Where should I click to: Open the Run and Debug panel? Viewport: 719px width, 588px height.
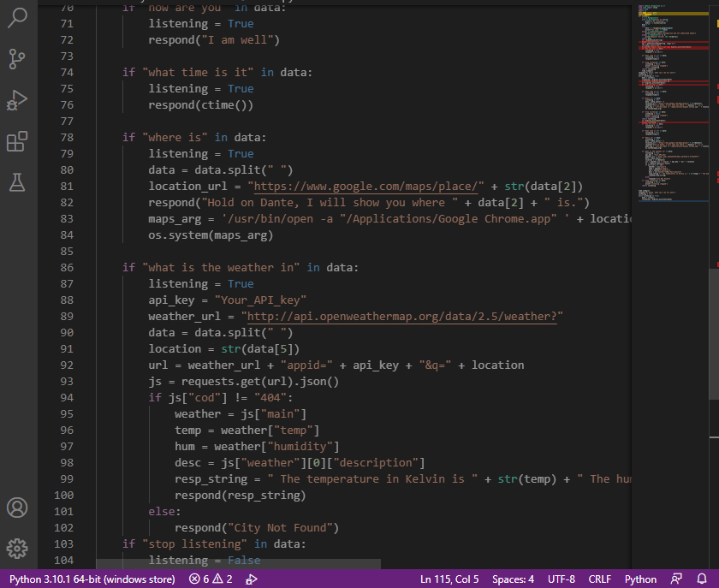tap(18, 100)
